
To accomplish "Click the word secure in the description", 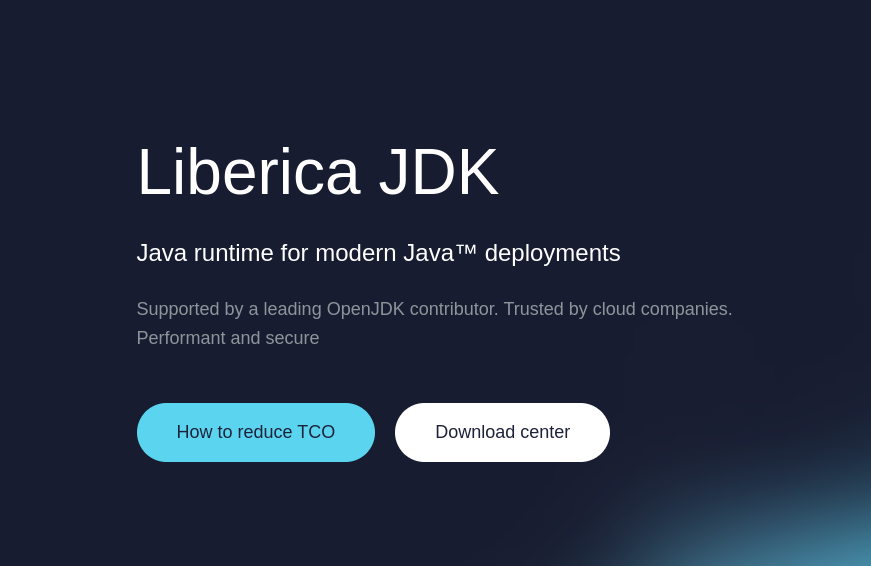I will (292, 338).
